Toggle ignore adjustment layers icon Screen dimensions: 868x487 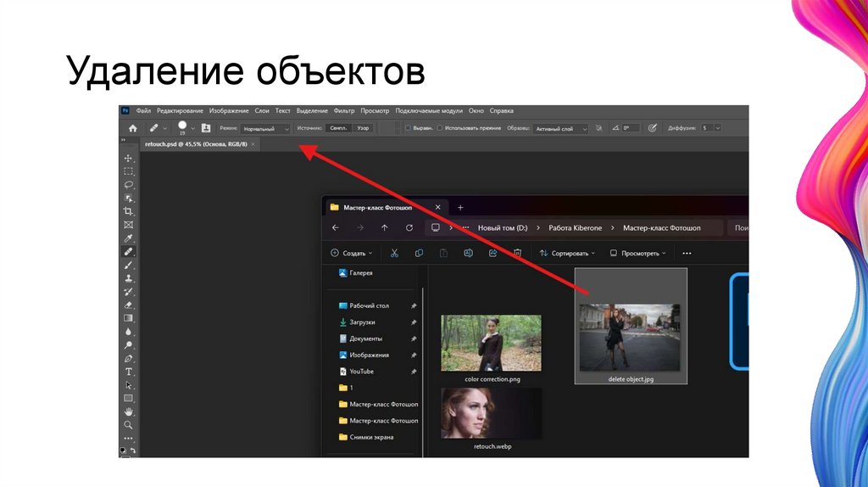coord(598,128)
